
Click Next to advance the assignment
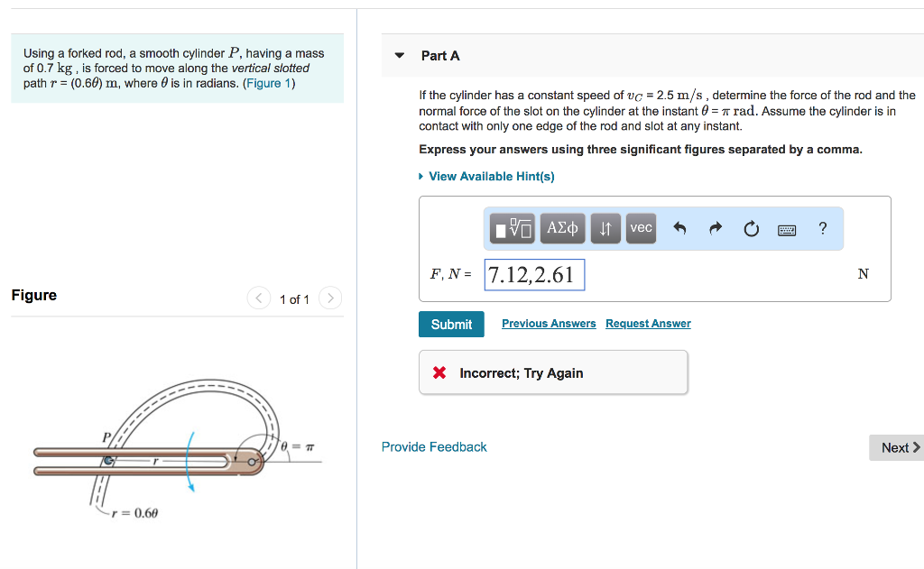[896, 447]
